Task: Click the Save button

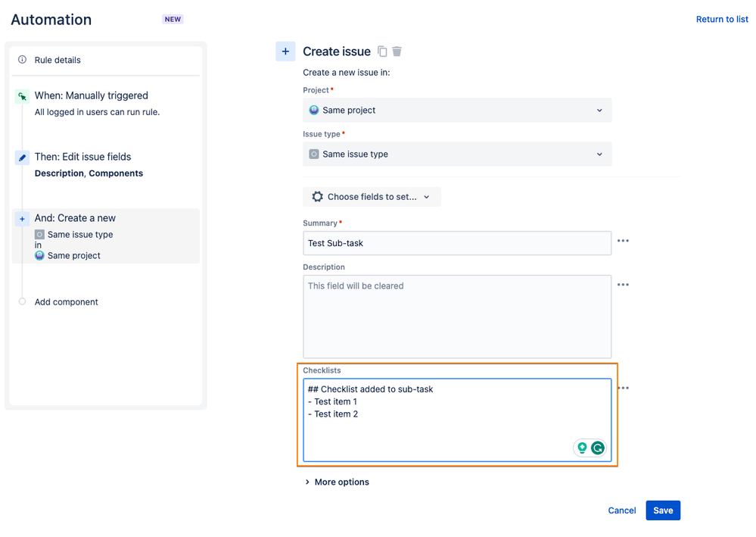Action: (x=663, y=510)
